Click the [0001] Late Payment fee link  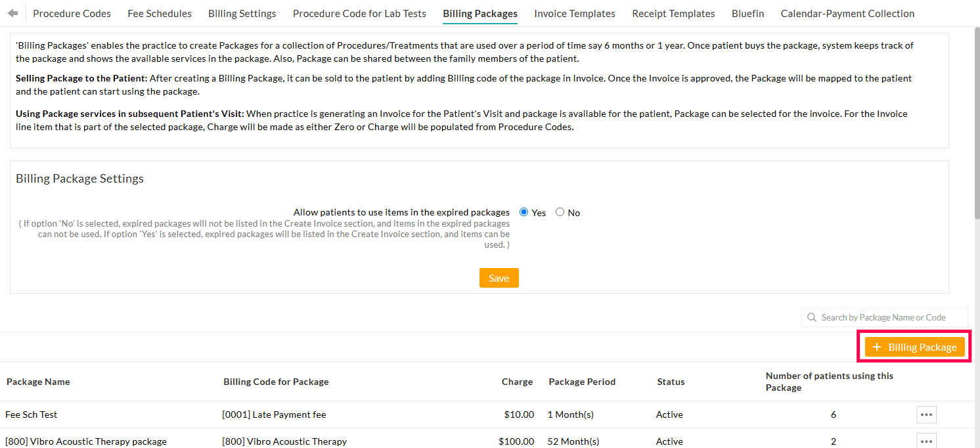273,414
